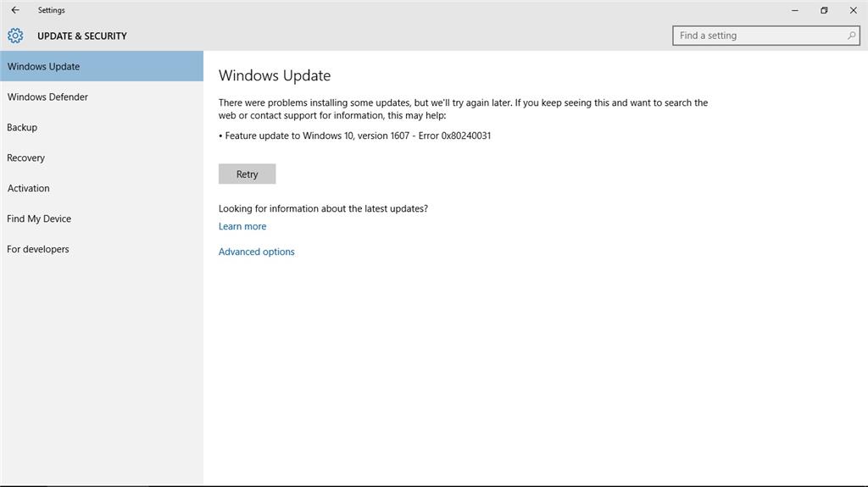Click the feature update error 0x80240031 line
868x487 pixels.
(x=355, y=136)
